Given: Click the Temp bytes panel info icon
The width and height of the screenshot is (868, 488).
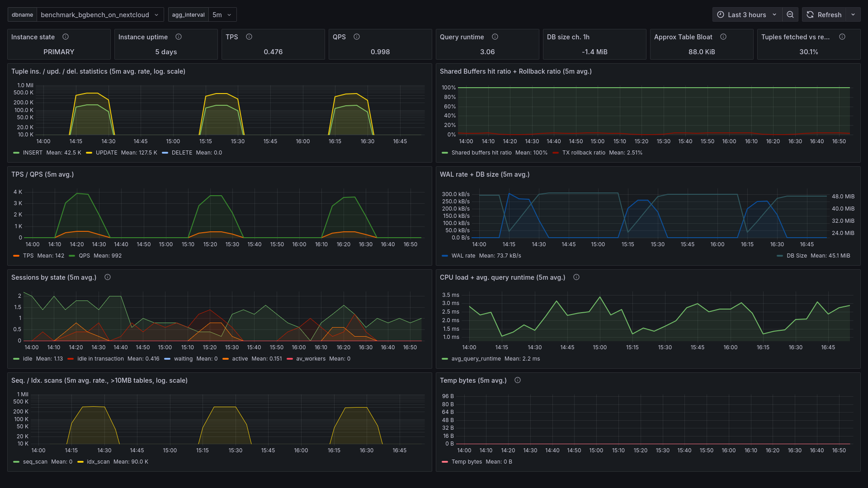Looking at the screenshot, I should (518, 380).
